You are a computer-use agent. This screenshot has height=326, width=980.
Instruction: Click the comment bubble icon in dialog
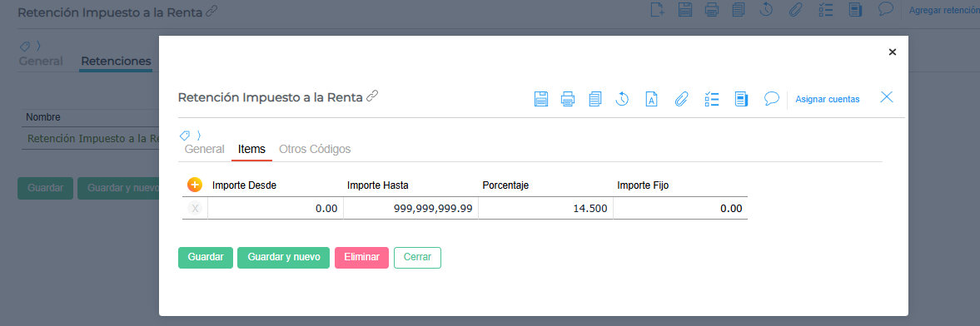click(772, 99)
